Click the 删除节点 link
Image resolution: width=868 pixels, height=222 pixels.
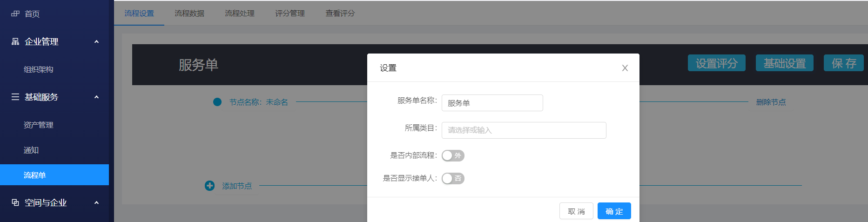tap(771, 102)
